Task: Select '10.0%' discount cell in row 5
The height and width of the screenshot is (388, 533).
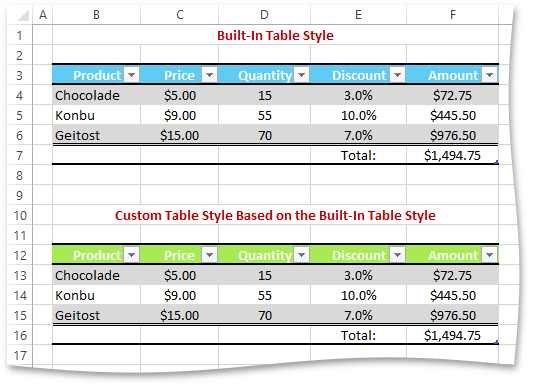Action: 358,115
